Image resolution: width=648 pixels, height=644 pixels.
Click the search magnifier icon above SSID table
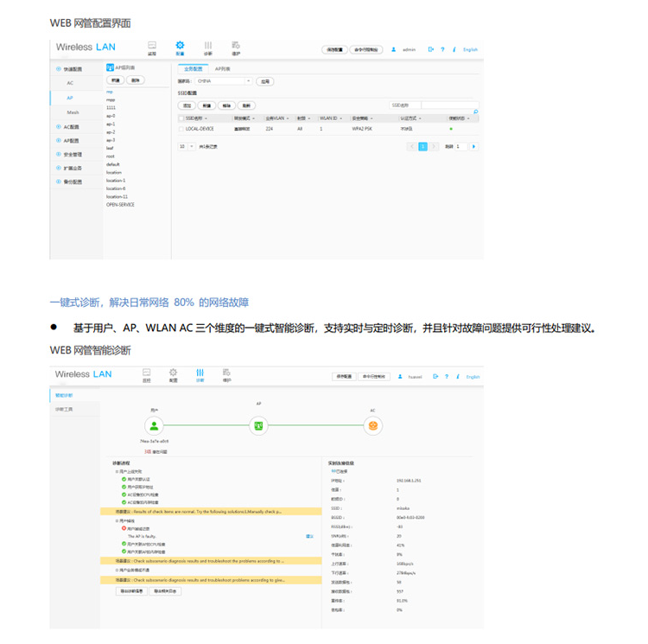click(x=475, y=112)
